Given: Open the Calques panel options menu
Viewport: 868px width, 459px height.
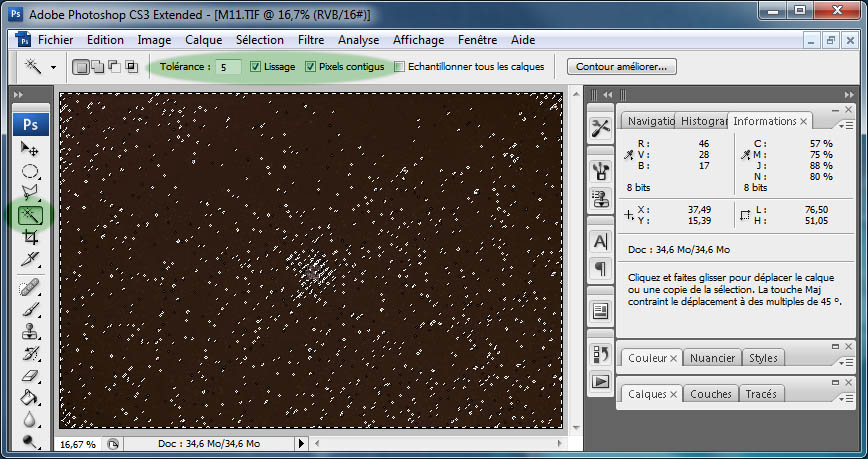Looking at the screenshot, I should pos(846,399).
